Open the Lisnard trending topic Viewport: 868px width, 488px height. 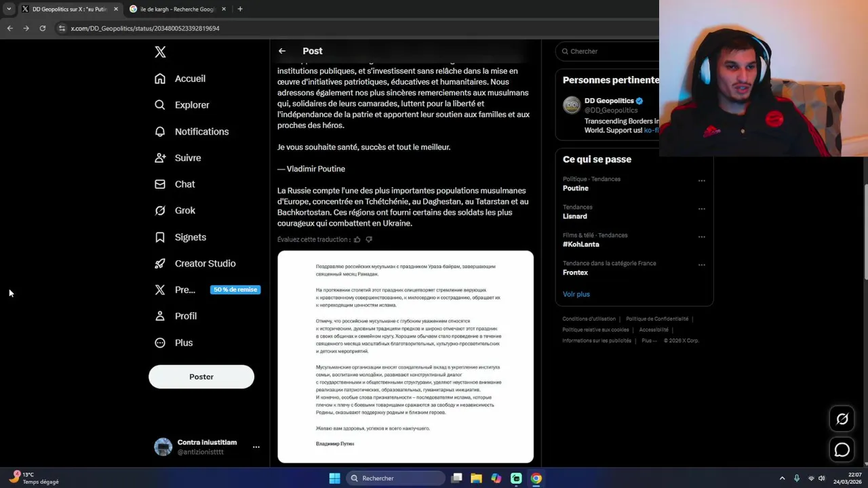coord(575,216)
